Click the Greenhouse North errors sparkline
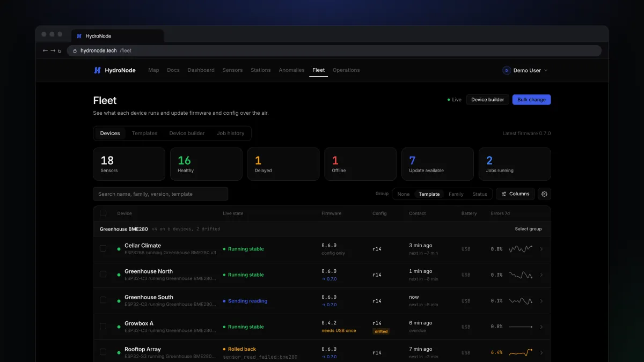 tap(521, 275)
